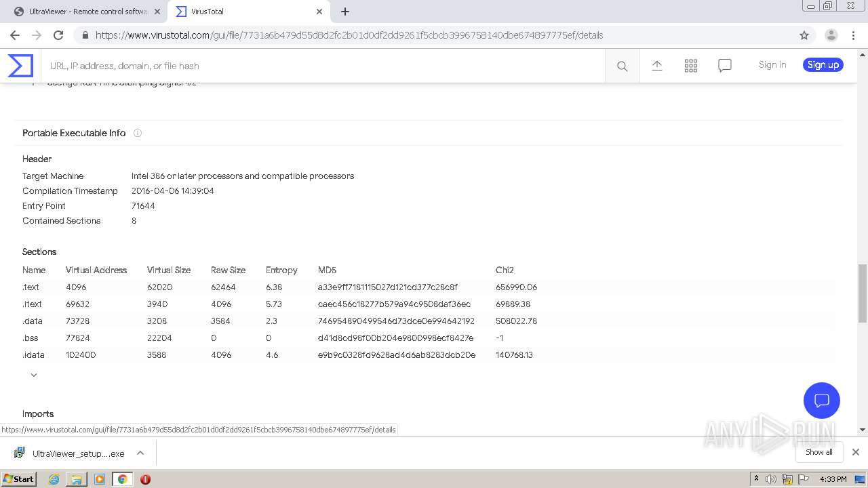The height and width of the screenshot is (488, 868).
Task: Click the Imports section heading
Action: click(38, 413)
